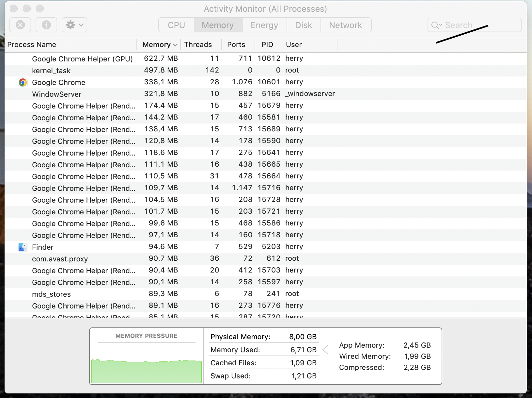Switch to the Disk tab
This screenshot has width=532, height=398.
point(304,25)
